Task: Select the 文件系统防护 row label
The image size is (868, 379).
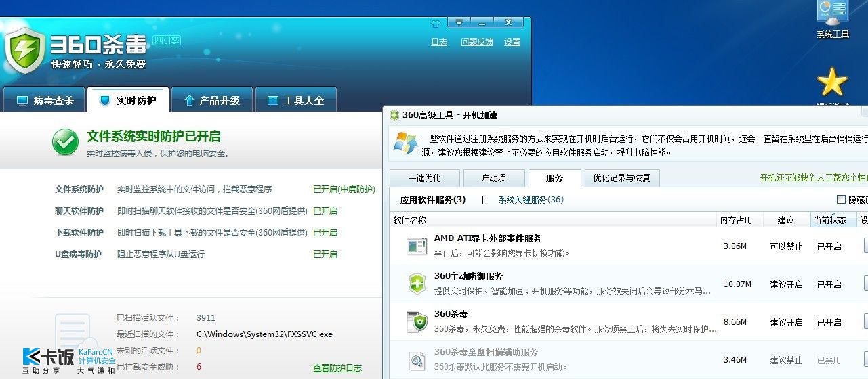Action: tap(79, 189)
